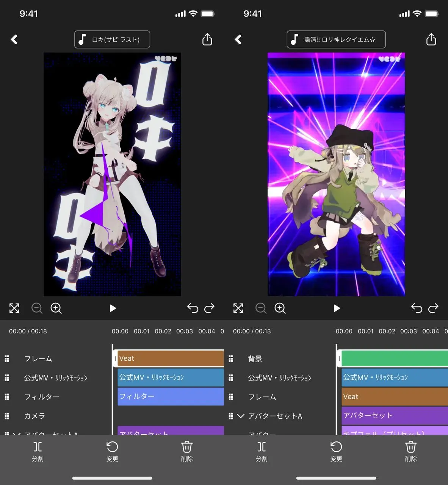
Task: Tap the 変更 change tool
Action: click(112, 451)
